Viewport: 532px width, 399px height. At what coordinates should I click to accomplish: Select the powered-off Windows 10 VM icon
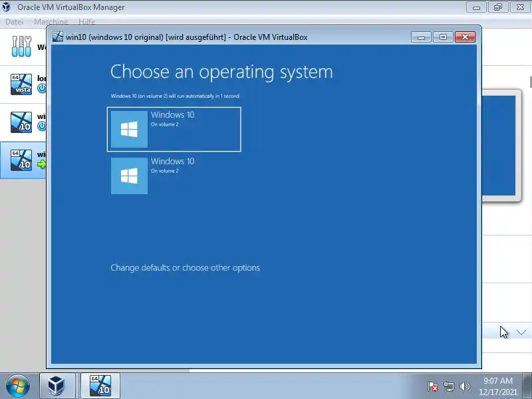pos(21,122)
